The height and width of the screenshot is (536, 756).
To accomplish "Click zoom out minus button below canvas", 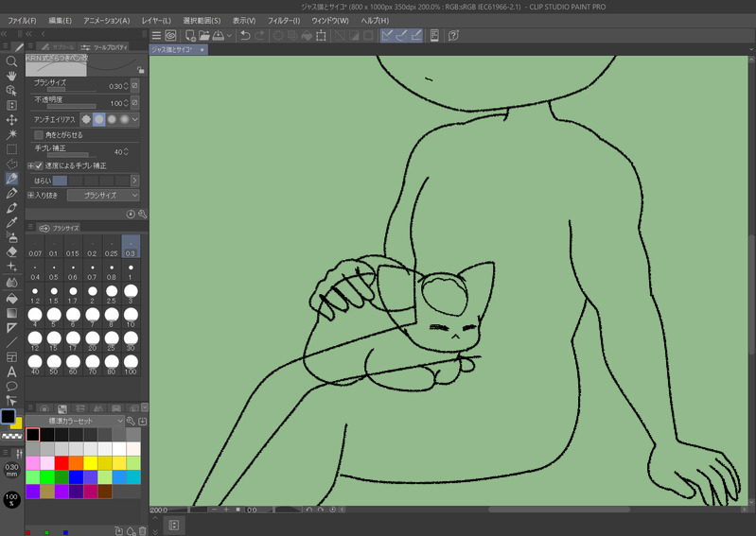I will tap(214, 510).
